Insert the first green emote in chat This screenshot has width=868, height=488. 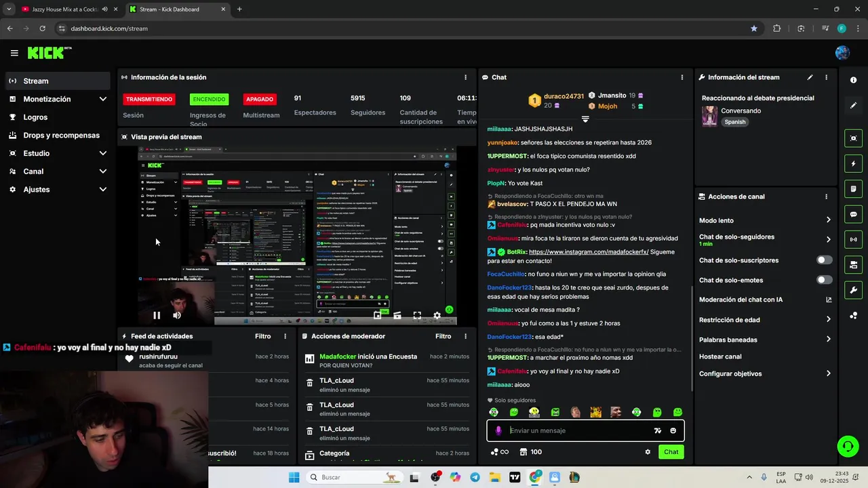pyautogui.click(x=494, y=412)
